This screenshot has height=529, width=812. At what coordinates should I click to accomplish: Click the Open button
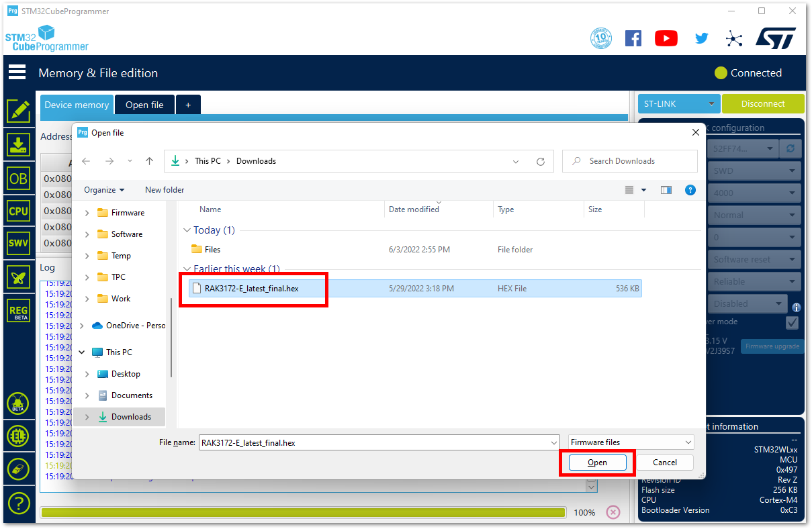click(597, 463)
